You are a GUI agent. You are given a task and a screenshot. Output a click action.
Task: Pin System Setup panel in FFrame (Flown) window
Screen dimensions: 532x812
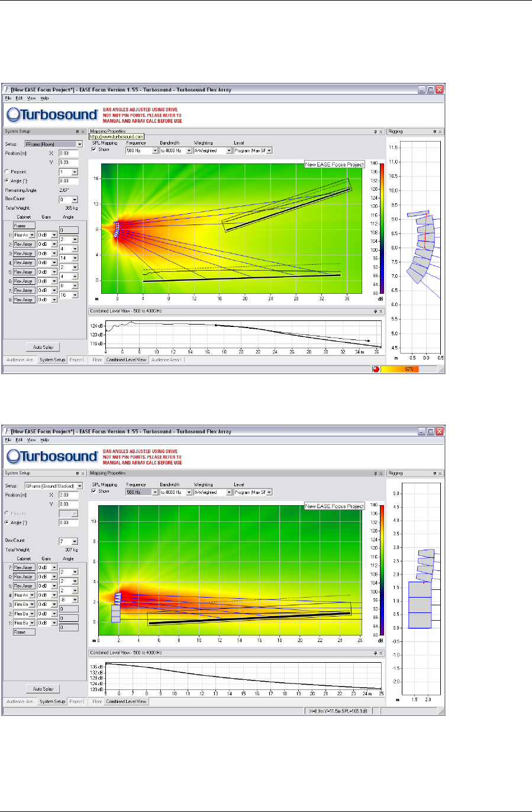pos(78,131)
